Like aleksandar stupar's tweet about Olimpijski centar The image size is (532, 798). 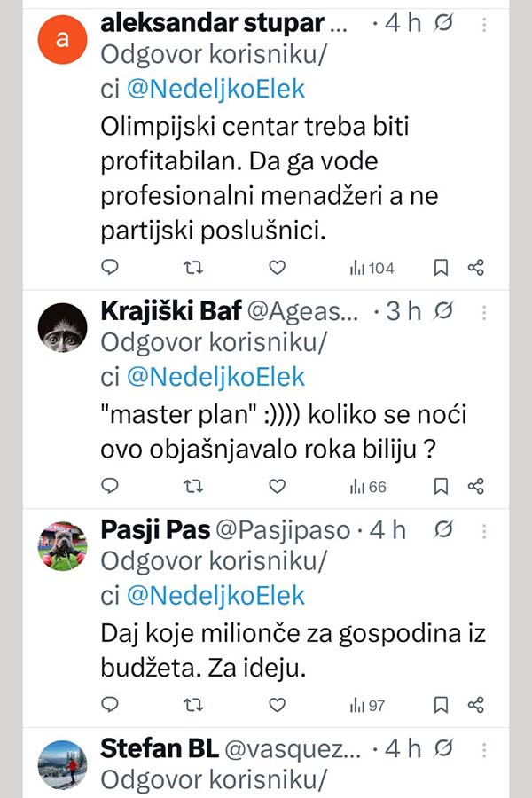tap(278, 267)
